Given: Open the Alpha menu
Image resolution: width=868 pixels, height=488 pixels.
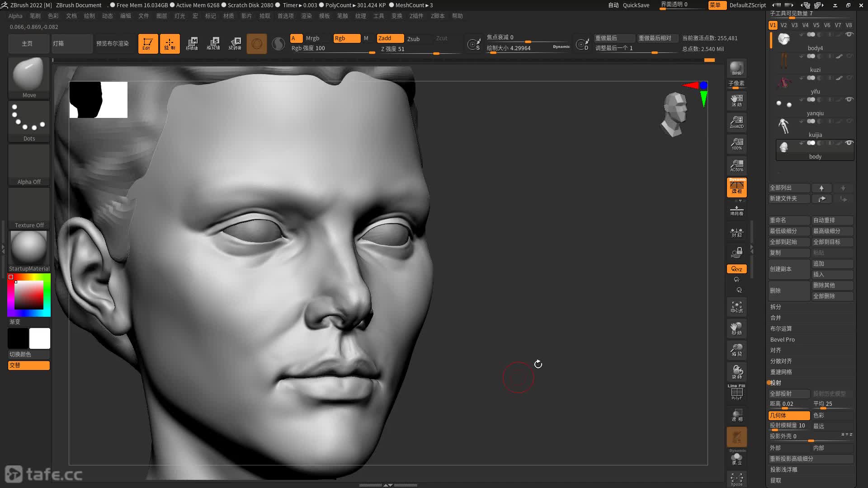Looking at the screenshot, I should click(x=15, y=16).
